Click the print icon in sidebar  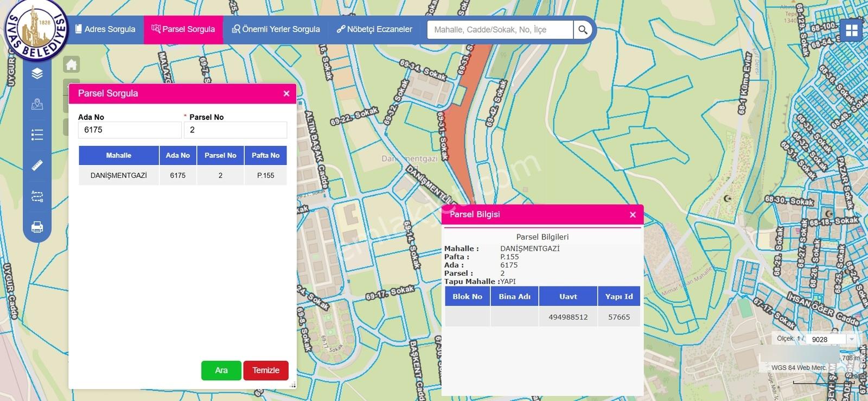[37, 227]
